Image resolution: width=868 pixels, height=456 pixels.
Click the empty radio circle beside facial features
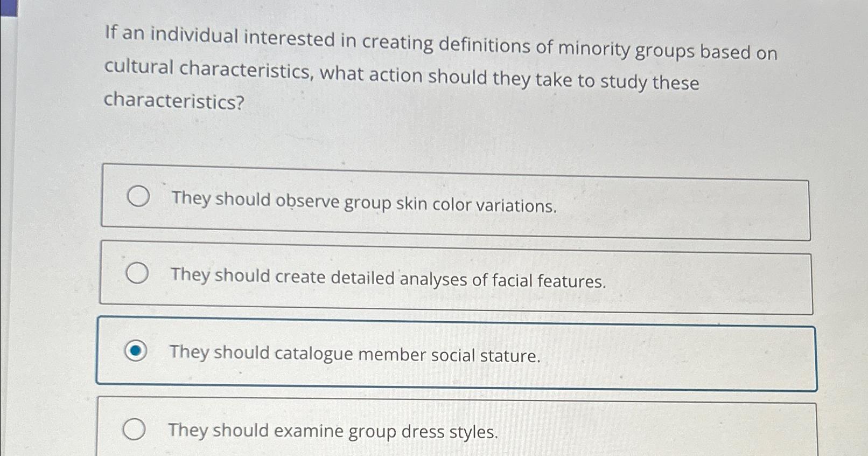coord(138,274)
